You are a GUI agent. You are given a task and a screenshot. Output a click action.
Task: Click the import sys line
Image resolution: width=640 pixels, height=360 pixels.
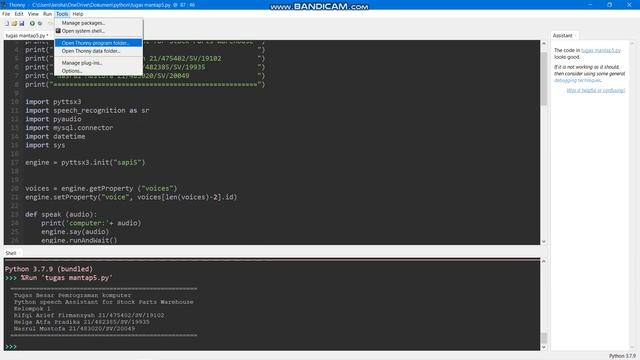(x=45, y=145)
